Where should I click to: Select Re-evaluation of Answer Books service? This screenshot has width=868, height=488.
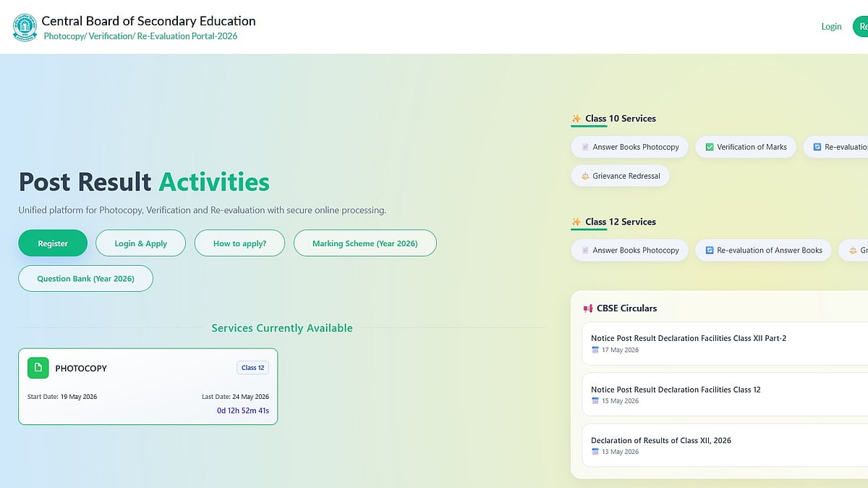coord(763,251)
